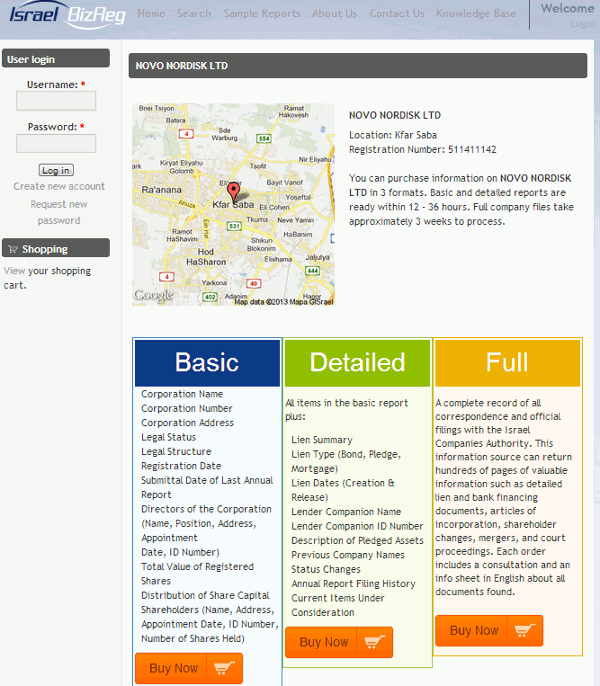The width and height of the screenshot is (600, 686).
Task: Open the Search menu item
Action: [x=194, y=14]
